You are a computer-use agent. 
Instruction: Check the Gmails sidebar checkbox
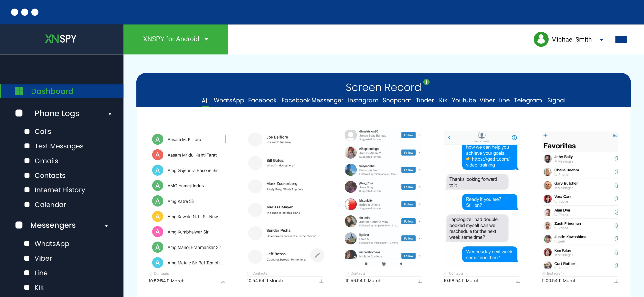(x=27, y=161)
